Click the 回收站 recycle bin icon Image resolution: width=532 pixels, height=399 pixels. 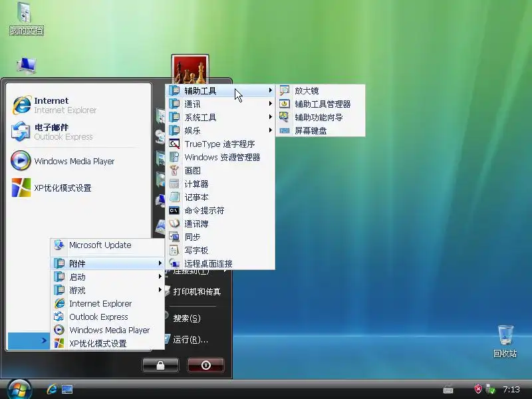[505, 334]
